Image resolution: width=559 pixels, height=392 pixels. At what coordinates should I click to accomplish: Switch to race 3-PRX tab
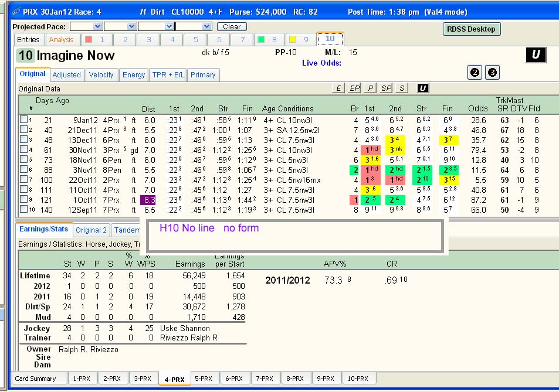pyautogui.click(x=143, y=379)
